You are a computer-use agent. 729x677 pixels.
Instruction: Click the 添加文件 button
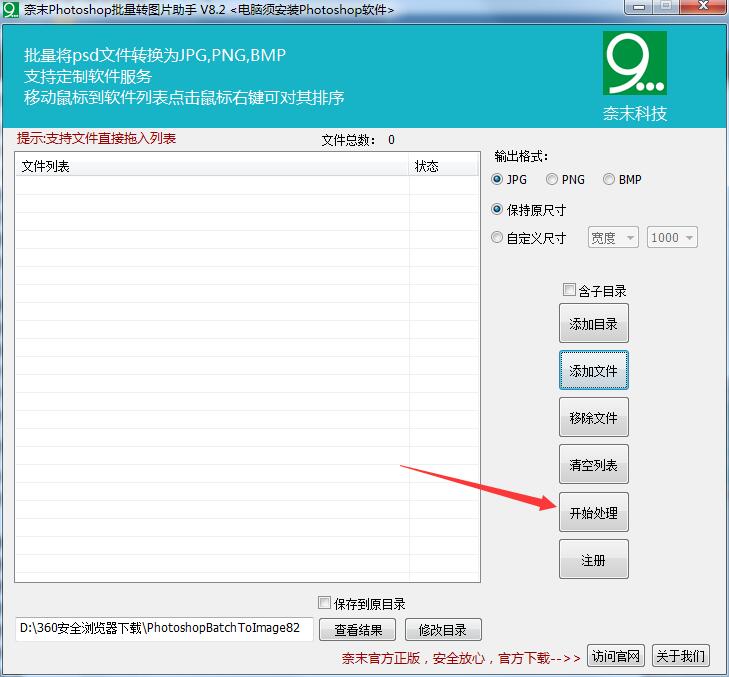[x=594, y=370]
